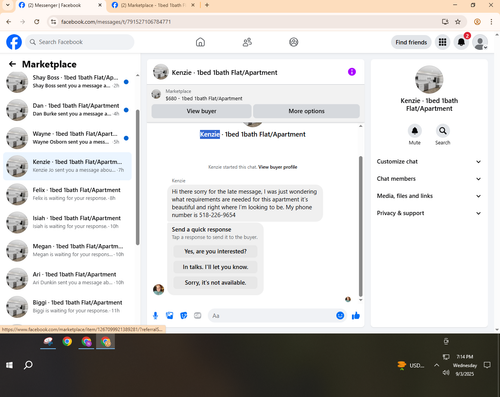The height and width of the screenshot is (397, 500).
Task: Open the Groups icon in top navigation
Action: (294, 42)
